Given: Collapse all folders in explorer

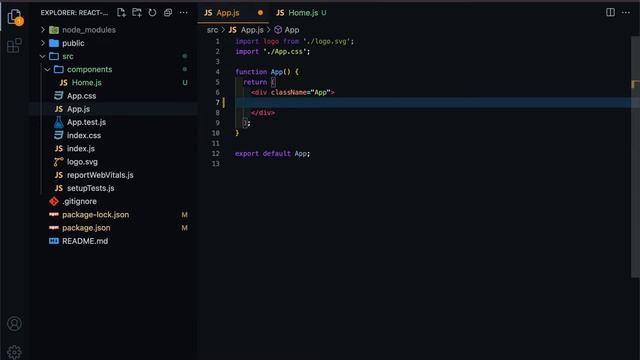Looking at the screenshot, I should [168, 13].
